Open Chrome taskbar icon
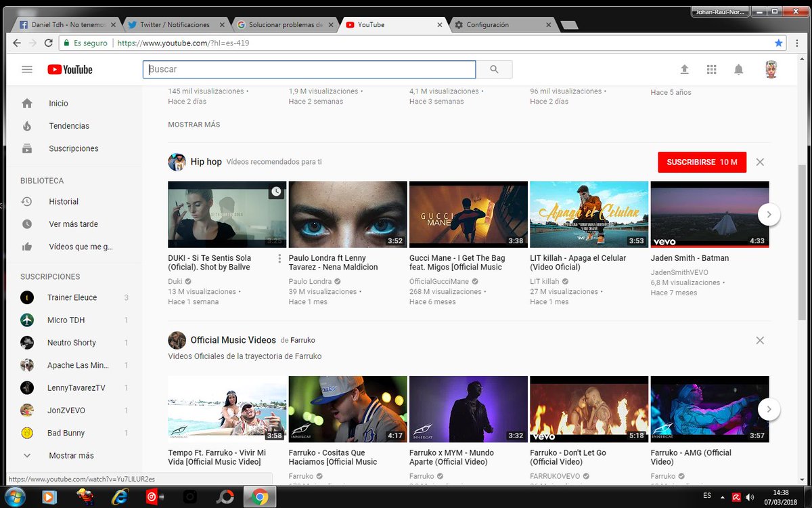The height and width of the screenshot is (508, 812). pos(260,496)
